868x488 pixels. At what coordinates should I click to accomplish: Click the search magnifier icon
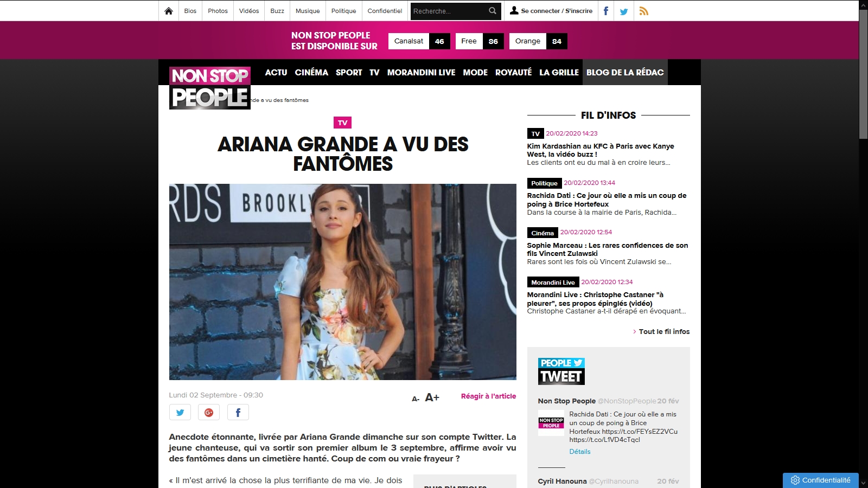tap(493, 11)
